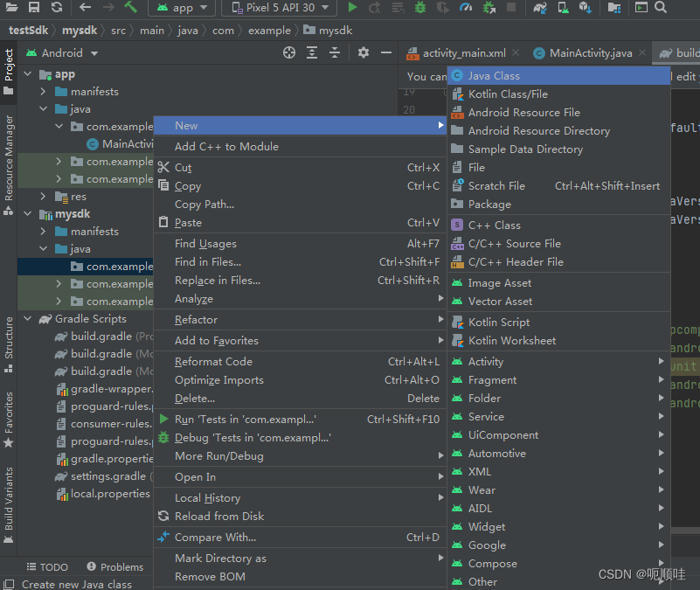
Task: Run the app using the green Run icon
Action: click(x=351, y=9)
